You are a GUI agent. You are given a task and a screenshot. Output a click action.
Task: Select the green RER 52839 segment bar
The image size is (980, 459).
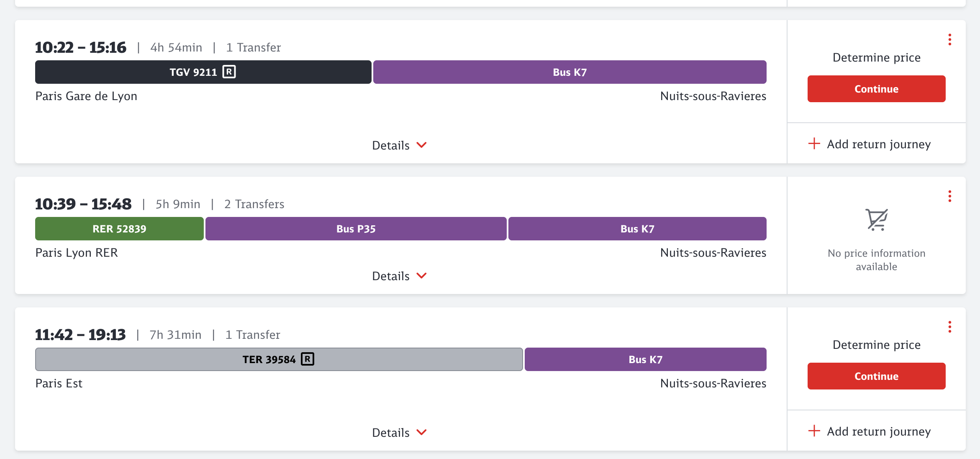pos(119,229)
